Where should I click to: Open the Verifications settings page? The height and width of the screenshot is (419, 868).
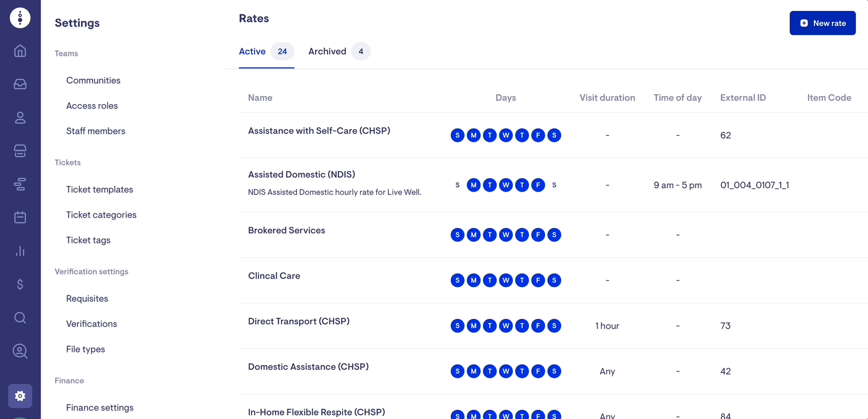point(92,324)
